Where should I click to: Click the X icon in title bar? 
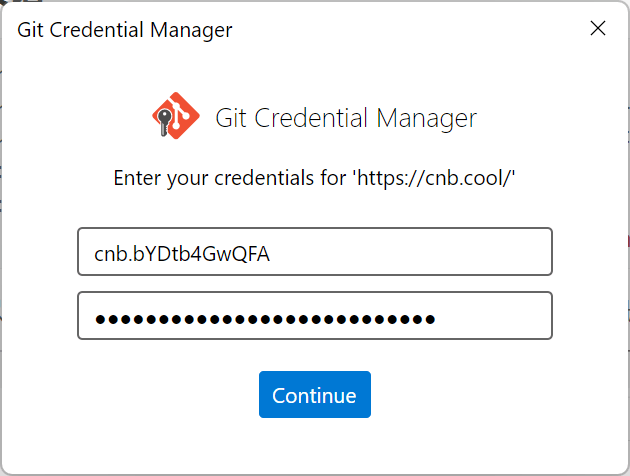point(598,28)
